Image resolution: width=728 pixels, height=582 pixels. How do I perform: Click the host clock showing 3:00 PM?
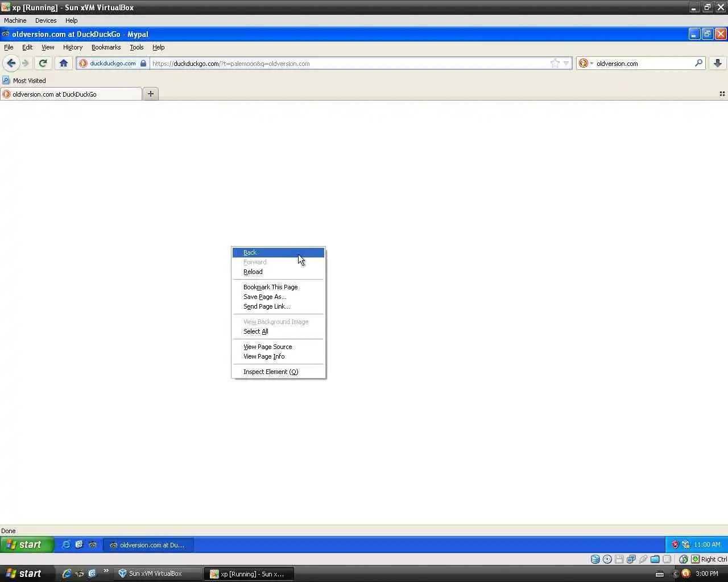coord(707,573)
